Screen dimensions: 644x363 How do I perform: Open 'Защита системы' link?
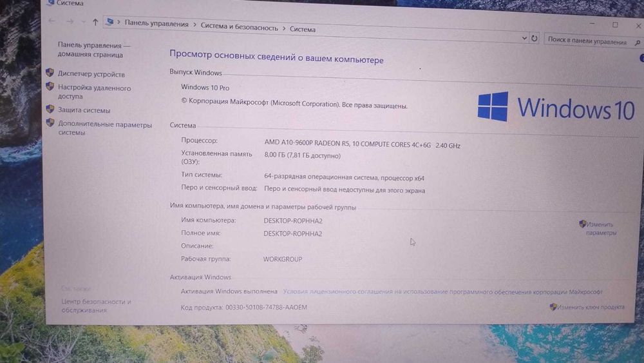click(84, 110)
